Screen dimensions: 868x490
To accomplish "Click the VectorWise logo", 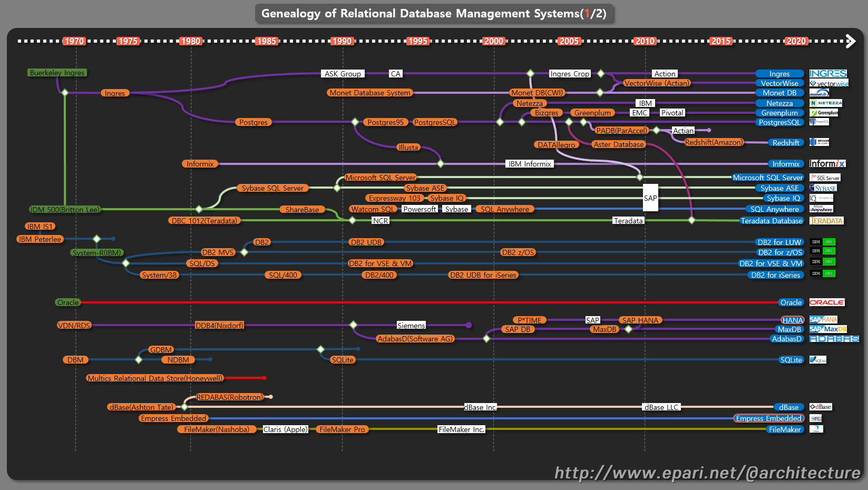I will 829,83.
